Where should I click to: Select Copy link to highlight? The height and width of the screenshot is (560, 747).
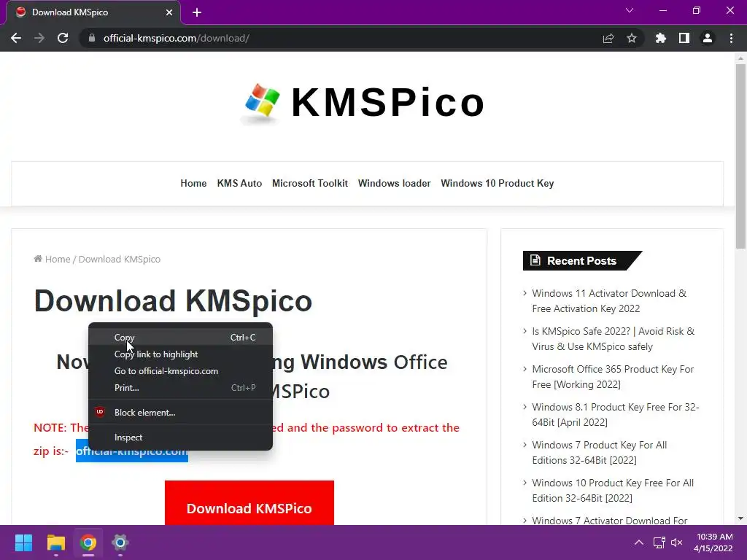(x=181, y=354)
